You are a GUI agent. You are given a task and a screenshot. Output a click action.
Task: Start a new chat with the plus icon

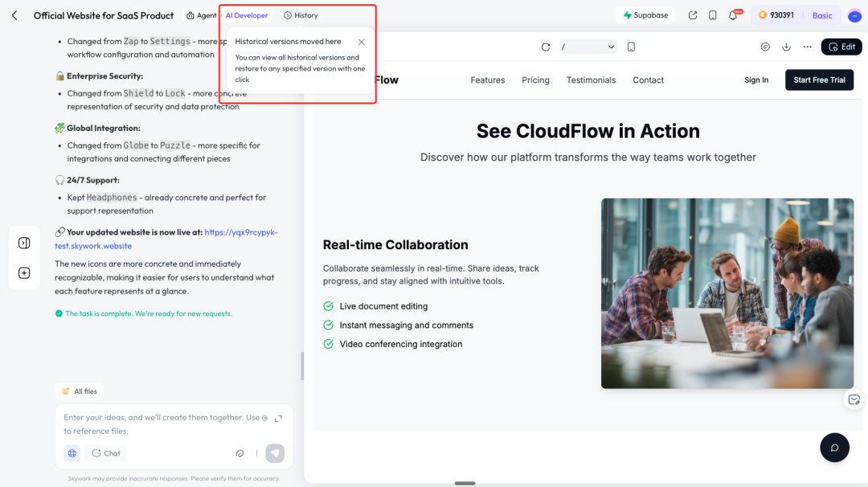tap(24, 272)
